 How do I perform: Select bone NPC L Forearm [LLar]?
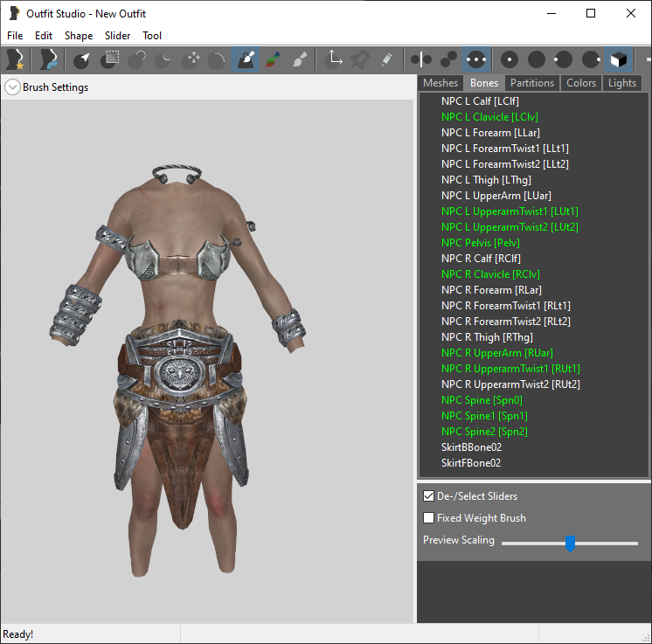pyautogui.click(x=490, y=133)
